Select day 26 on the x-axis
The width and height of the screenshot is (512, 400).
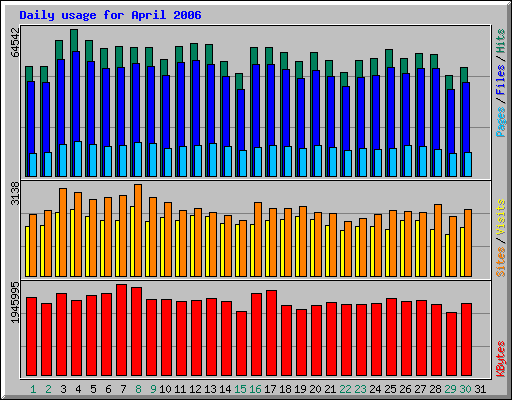tap(405, 389)
